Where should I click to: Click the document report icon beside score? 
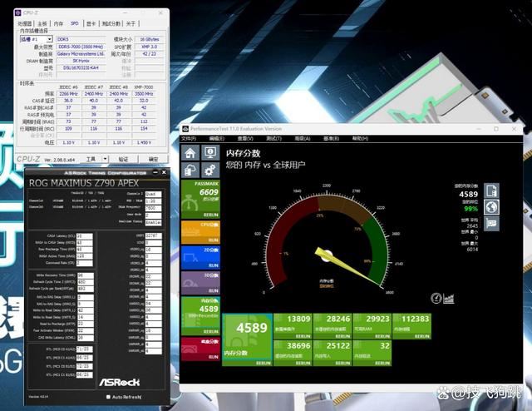pos(492,191)
